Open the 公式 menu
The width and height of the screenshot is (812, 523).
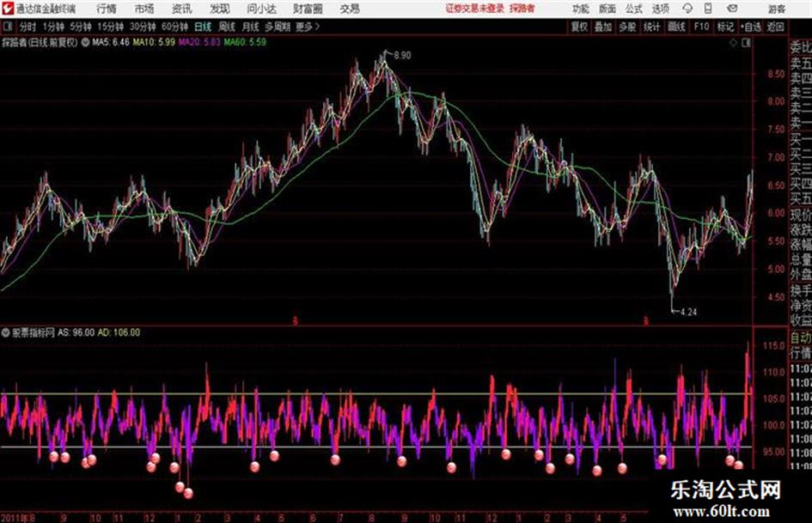634,9
